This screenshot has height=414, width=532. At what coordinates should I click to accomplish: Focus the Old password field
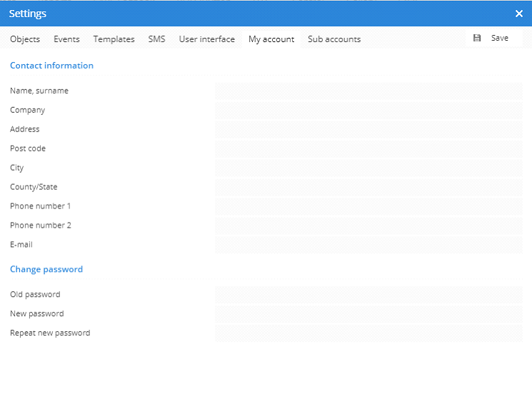pos(368,295)
